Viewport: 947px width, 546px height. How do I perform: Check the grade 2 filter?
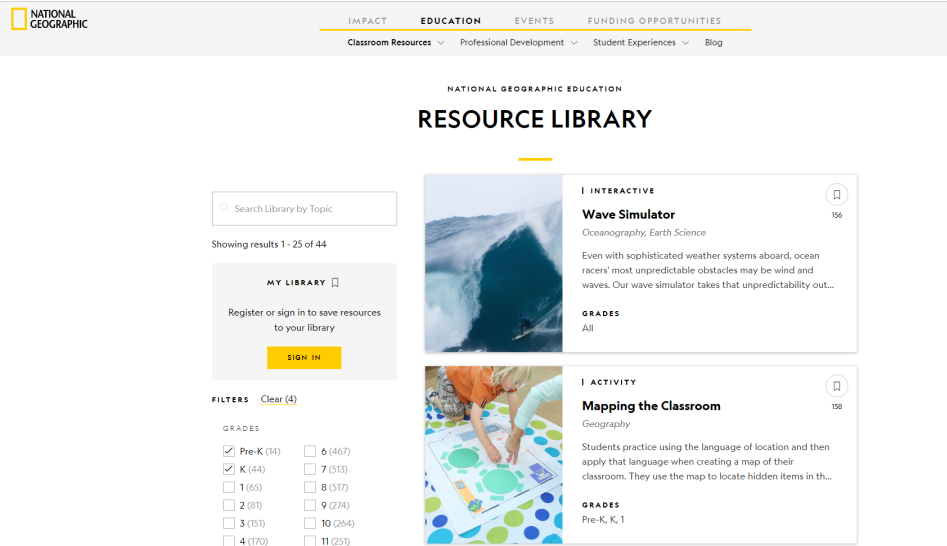pyautogui.click(x=228, y=506)
